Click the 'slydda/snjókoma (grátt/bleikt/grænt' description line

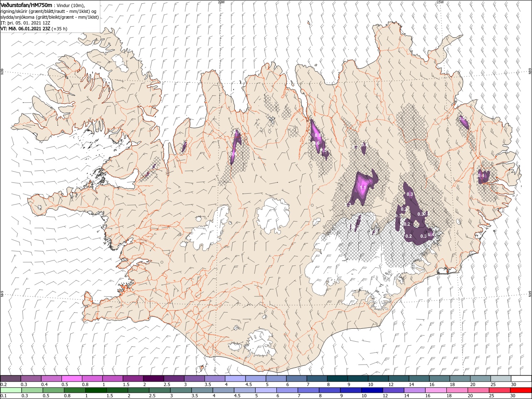click(x=49, y=17)
